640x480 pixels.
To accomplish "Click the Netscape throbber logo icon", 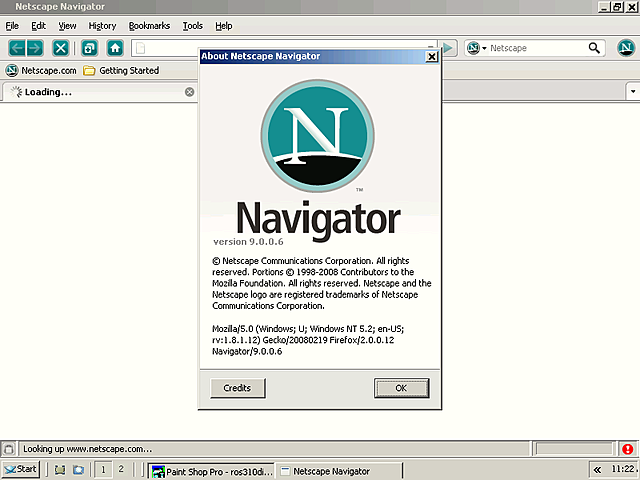I will (x=626, y=48).
